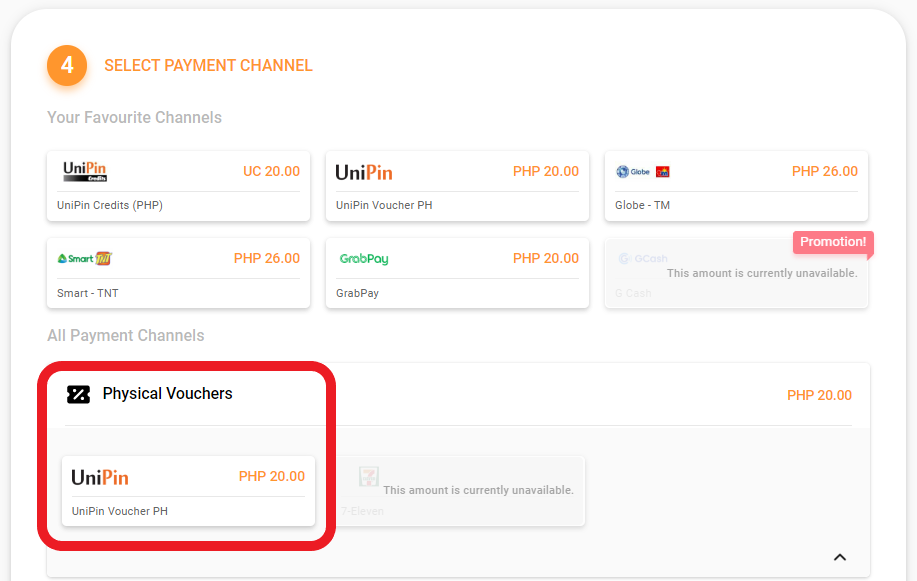Click the UniPin logo under Favourite Channels
This screenshot has width=917, height=581.
(364, 172)
